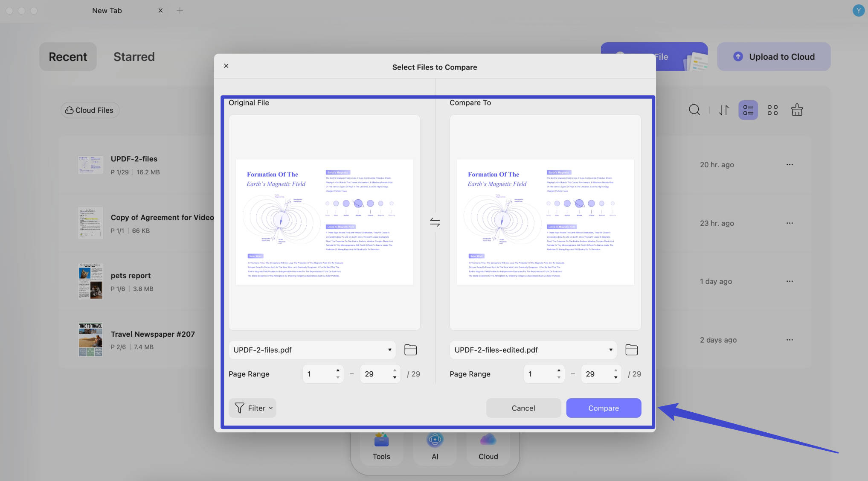This screenshot has height=481, width=868.
Task: Increase Compare To end page stepper
Action: coord(615,370)
